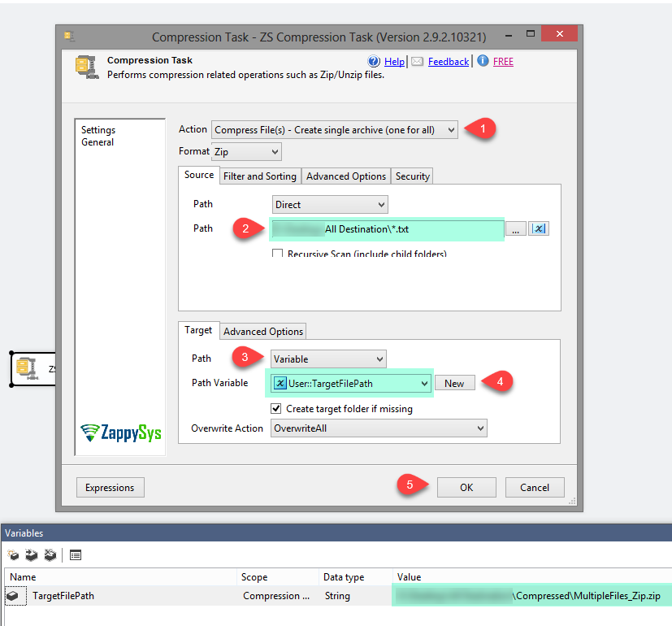Click the Name column header in Variables

[x=120, y=576]
